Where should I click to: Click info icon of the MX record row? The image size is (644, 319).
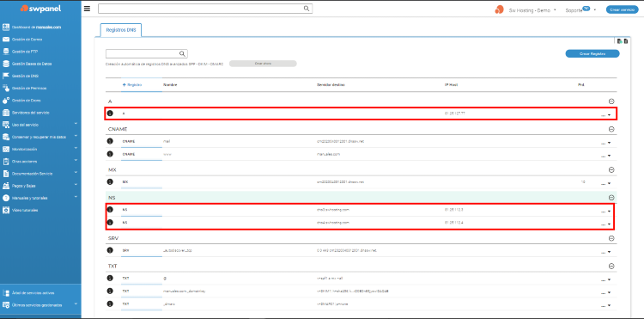point(110,181)
